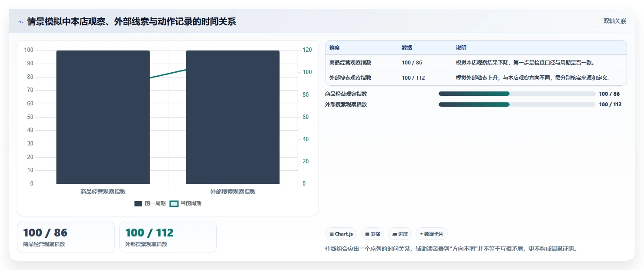Click the 数据 column header
The height and width of the screenshot is (270, 644).
pos(407,48)
